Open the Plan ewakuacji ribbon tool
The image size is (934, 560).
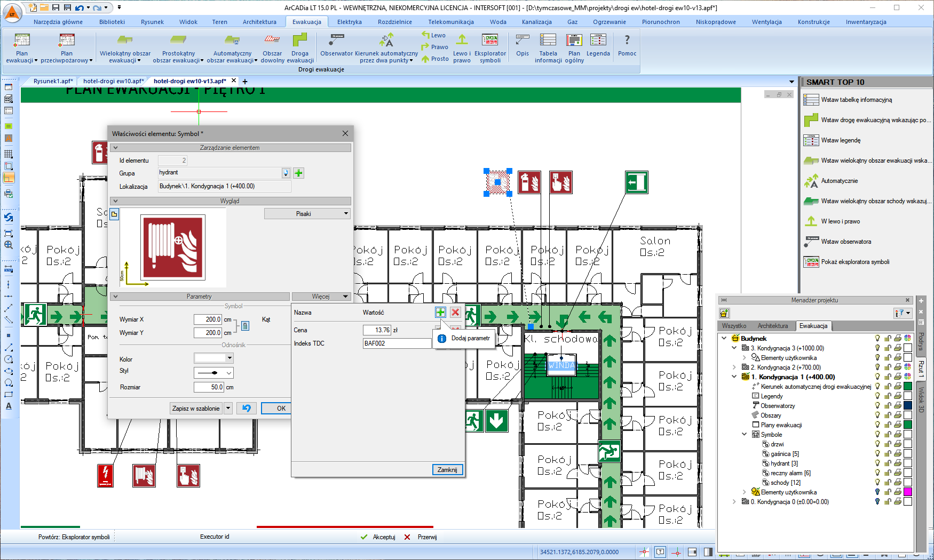pyautogui.click(x=21, y=48)
